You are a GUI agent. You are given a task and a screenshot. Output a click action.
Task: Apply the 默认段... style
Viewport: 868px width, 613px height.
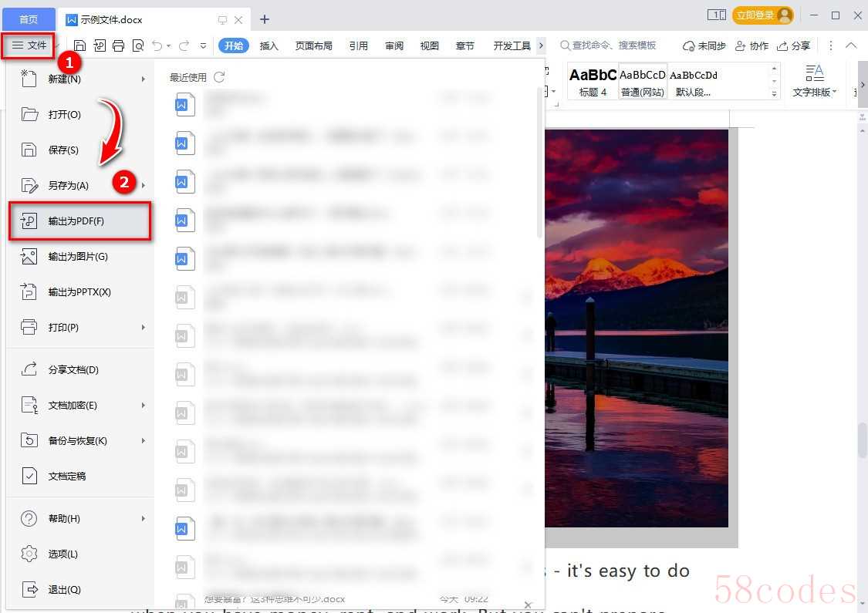[693, 82]
